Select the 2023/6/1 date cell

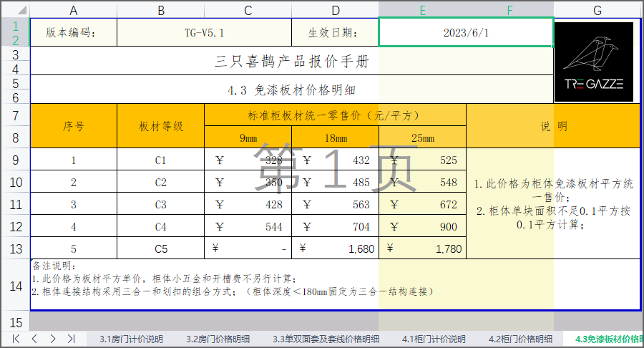466,32
